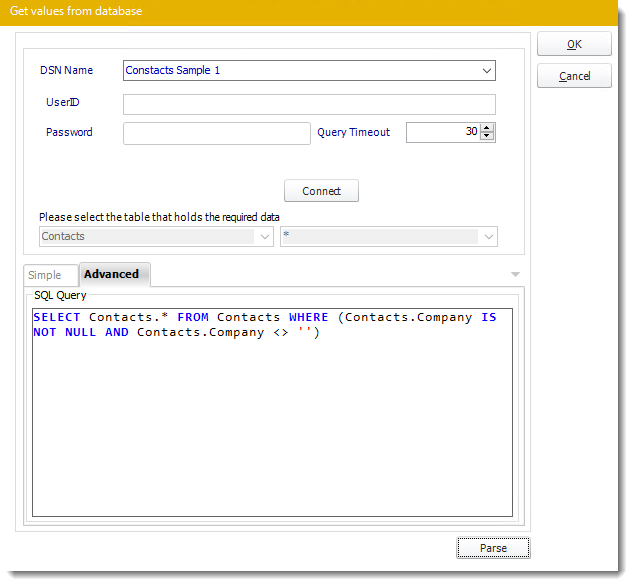Viewport: 633px width, 586px height.
Task: Increase Query Timeout with up arrow
Action: coord(486,128)
